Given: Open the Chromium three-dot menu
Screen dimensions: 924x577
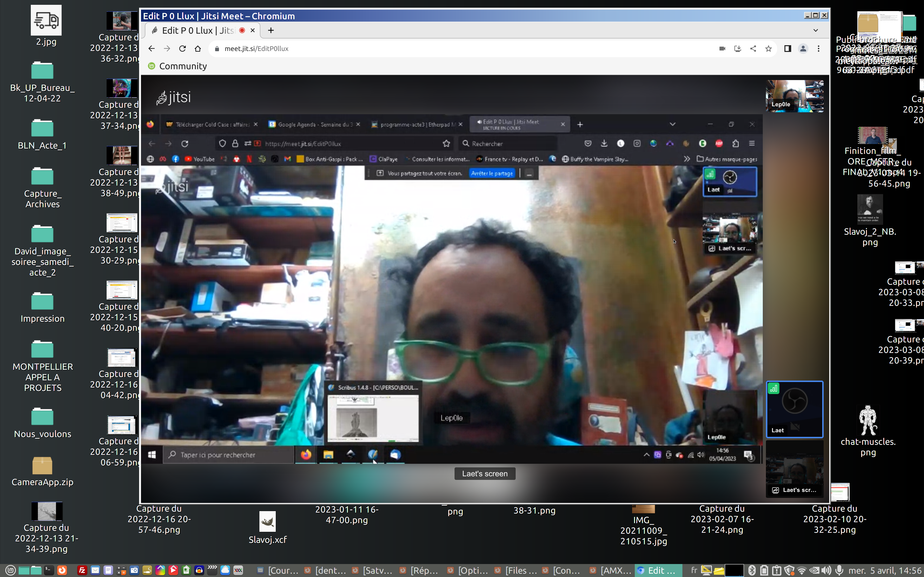Looking at the screenshot, I should [818, 49].
